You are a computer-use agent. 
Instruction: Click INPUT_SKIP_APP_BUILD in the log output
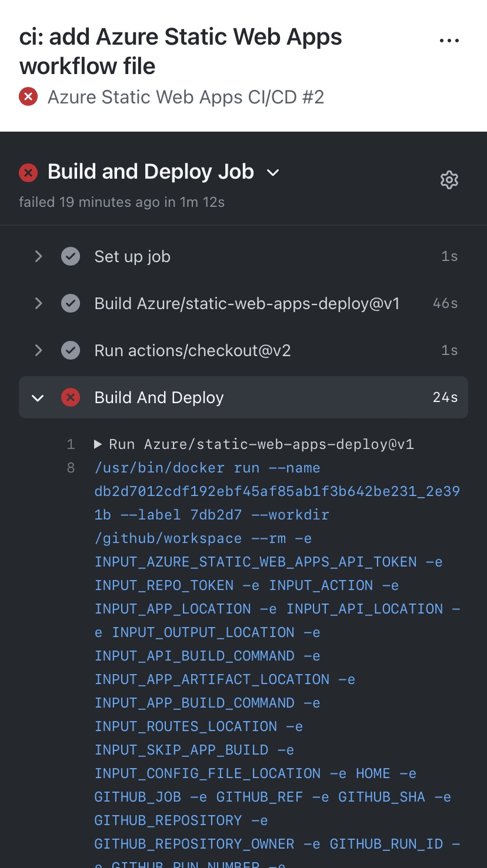(181, 750)
